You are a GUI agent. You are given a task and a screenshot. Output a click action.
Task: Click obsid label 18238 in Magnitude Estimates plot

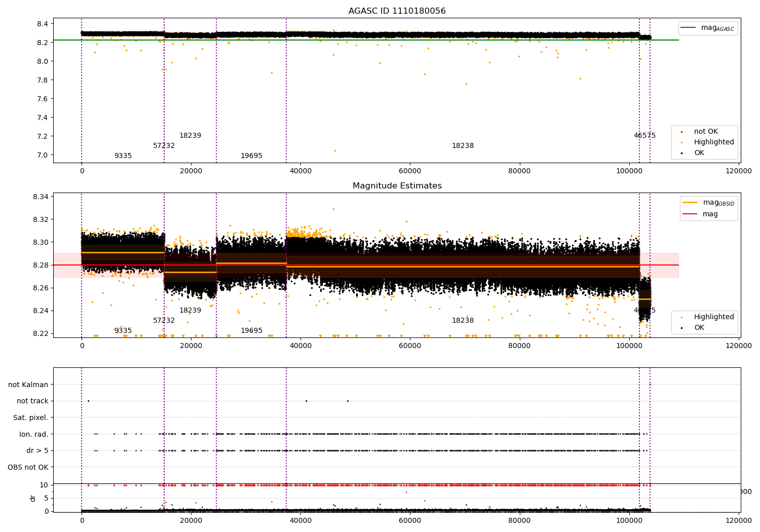click(463, 321)
